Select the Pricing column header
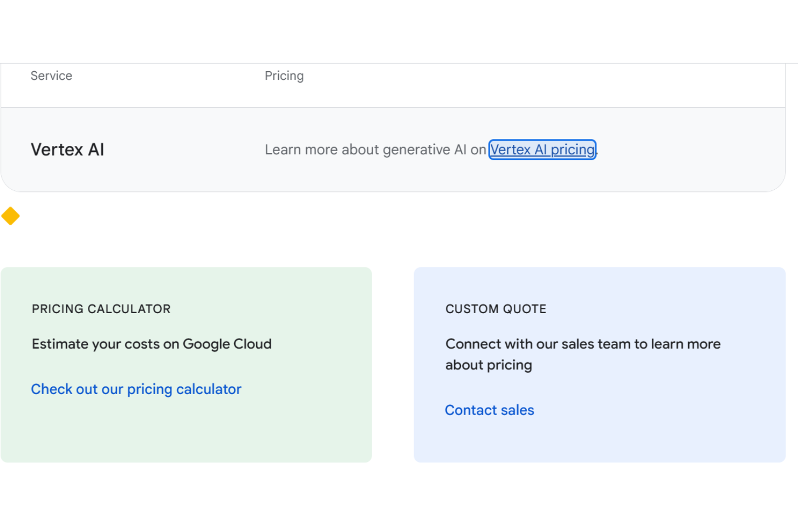Image resolution: width=798 pixels, height=532 pixels. click(x=284, y=76)
